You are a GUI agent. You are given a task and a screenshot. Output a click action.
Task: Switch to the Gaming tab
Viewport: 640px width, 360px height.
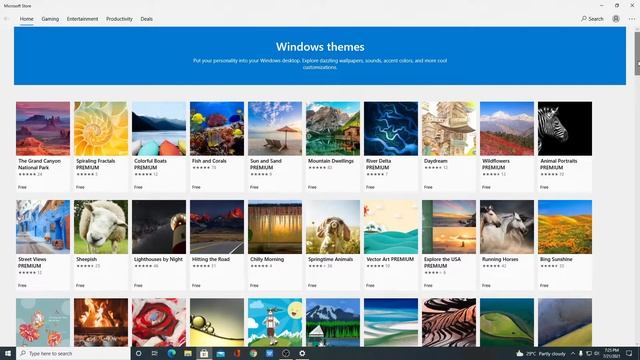[x=50, y=19]
